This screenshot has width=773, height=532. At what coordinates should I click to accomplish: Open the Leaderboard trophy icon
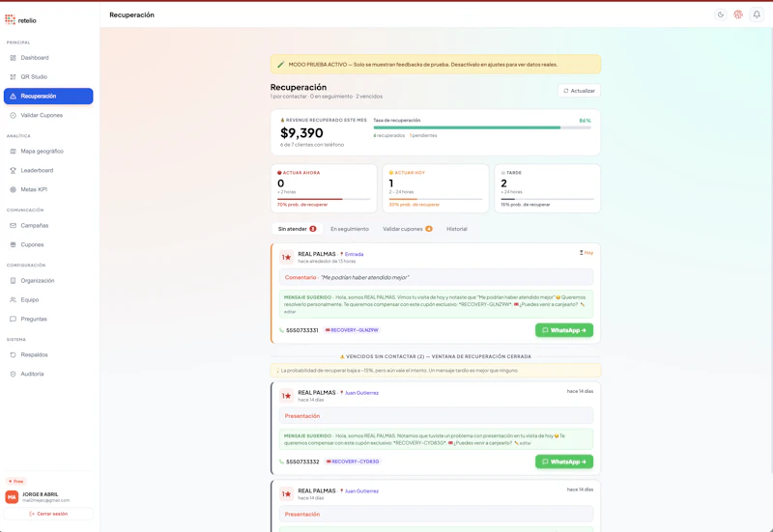pos(13,171)
